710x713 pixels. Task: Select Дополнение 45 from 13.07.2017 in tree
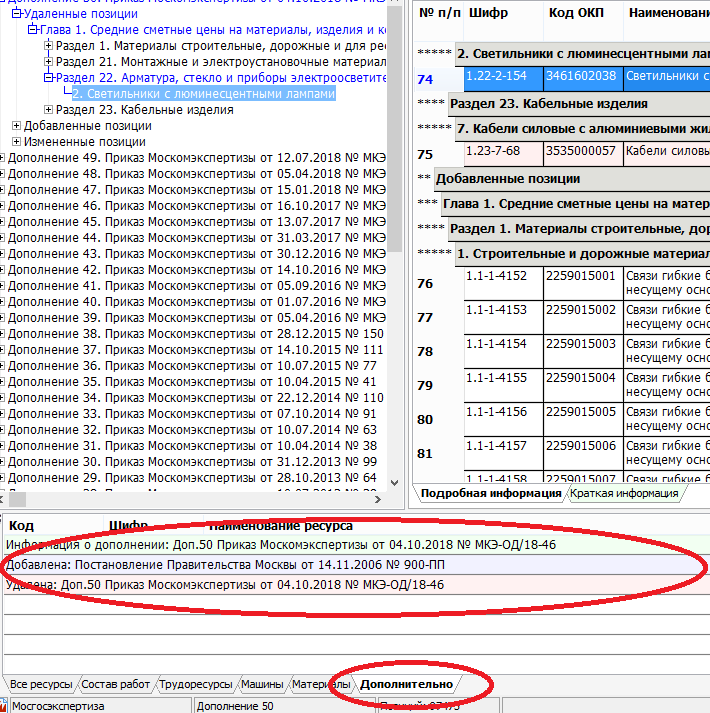pyautogui.click(x=196, y=222)
